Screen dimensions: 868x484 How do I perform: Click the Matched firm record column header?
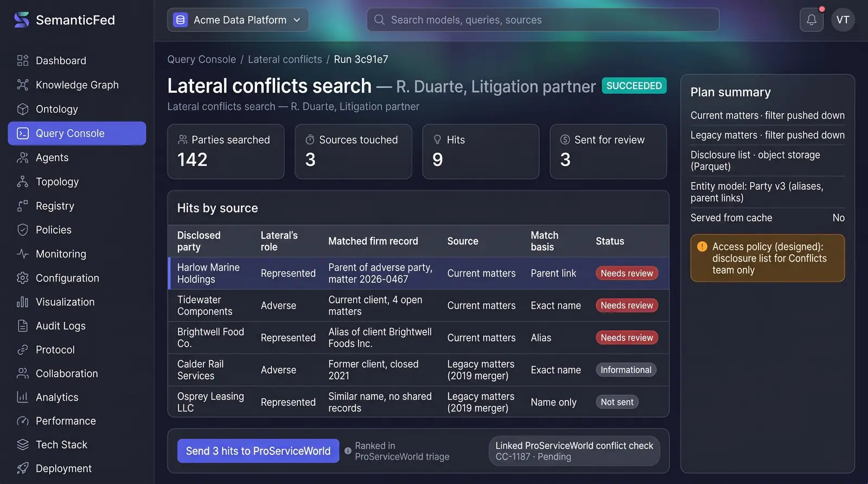pyautogui.click(x=373, y=241)
